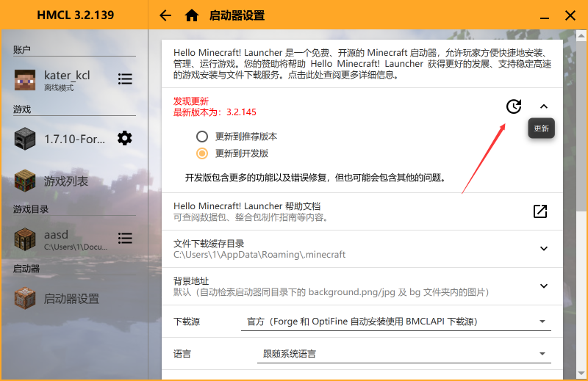Minimize the HMCL window
588x381 pixels.
543,15
